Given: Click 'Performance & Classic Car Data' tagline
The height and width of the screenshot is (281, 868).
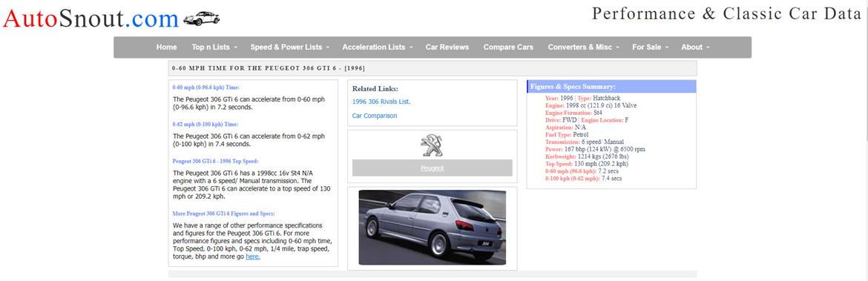Looking at the screenshot, I should pyautogui.click(x=727, y=14).
